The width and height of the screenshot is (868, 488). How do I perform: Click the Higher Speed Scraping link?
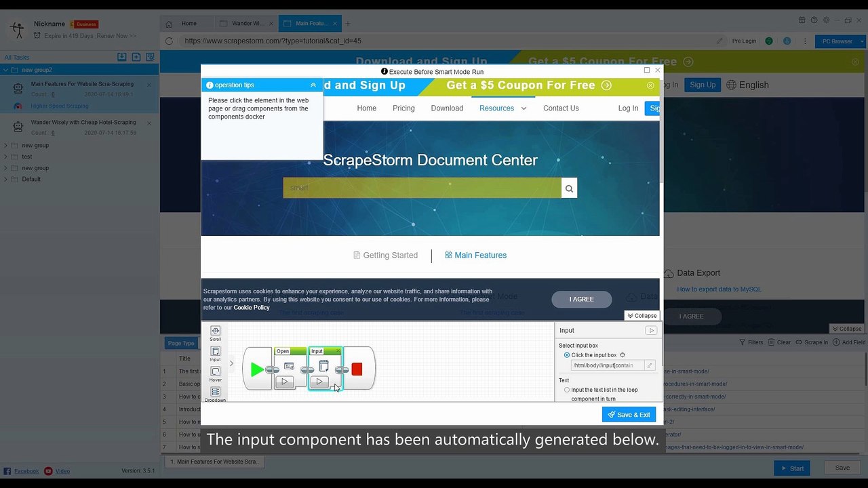60,106
